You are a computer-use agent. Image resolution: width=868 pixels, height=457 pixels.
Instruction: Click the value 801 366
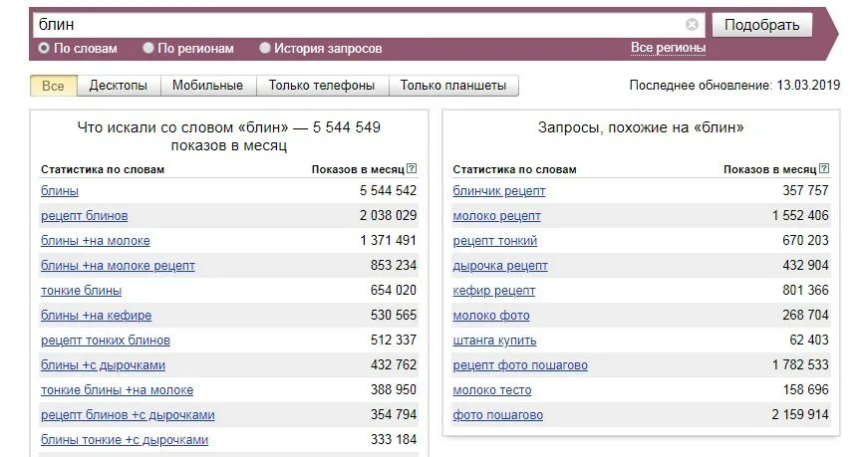(805, 290)
